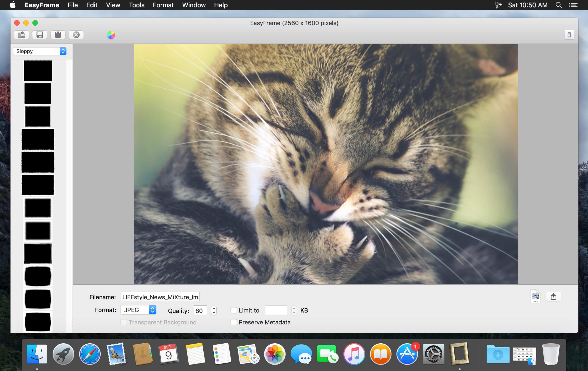Click the Filename input field

click(x=160, y=297)
